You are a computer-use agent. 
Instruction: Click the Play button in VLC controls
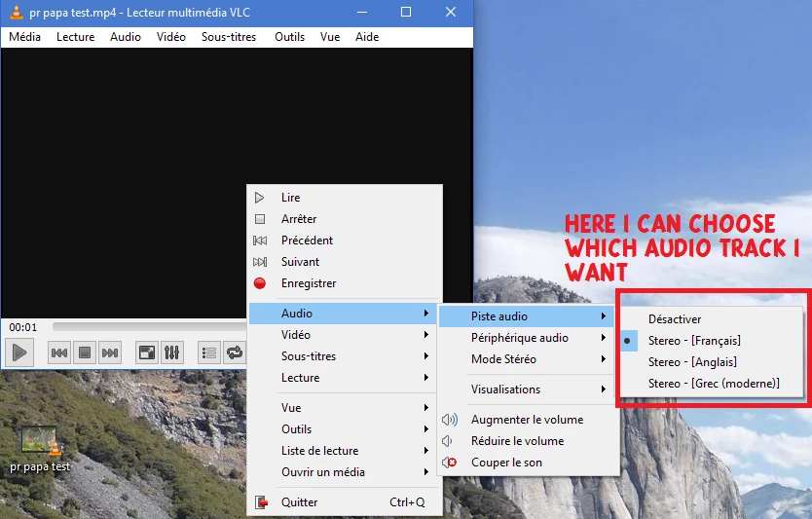[x=19, y=352]
